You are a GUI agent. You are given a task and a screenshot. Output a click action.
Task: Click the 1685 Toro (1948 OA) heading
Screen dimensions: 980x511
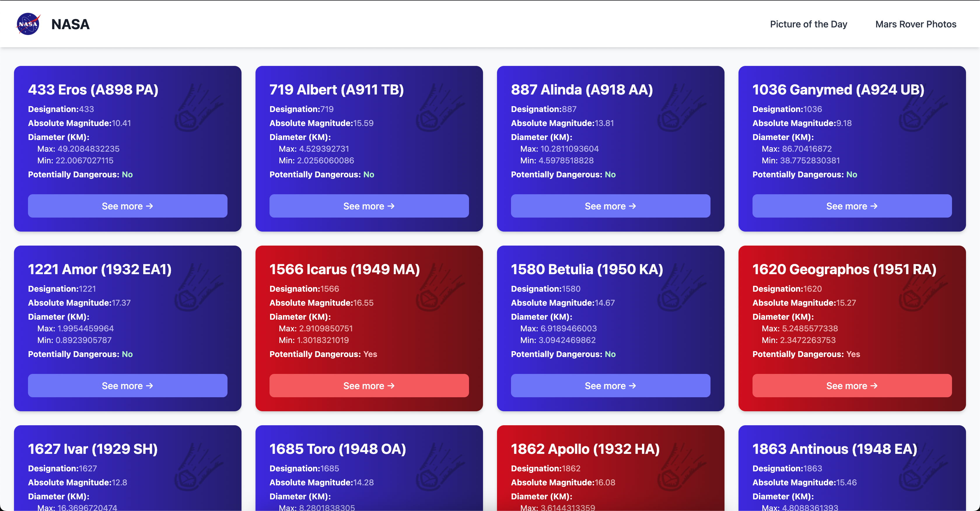click(x=338, y=449)
